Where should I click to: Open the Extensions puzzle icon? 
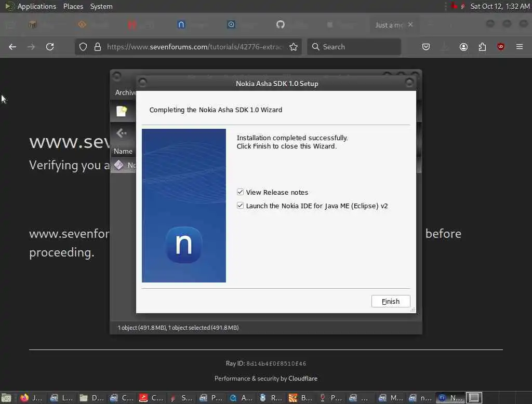(482, 47)
